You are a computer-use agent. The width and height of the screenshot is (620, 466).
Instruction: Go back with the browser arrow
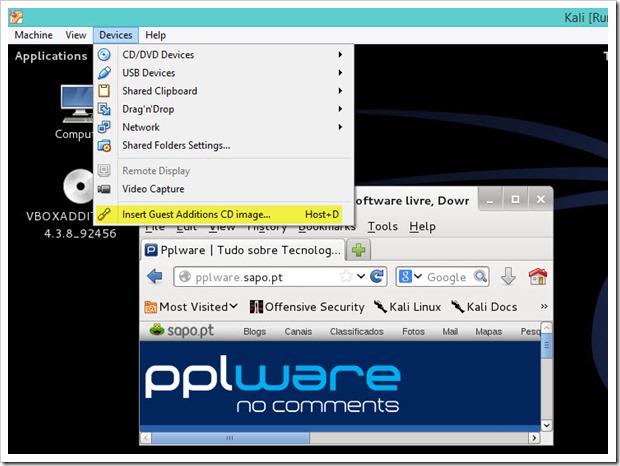click(155, 276)
